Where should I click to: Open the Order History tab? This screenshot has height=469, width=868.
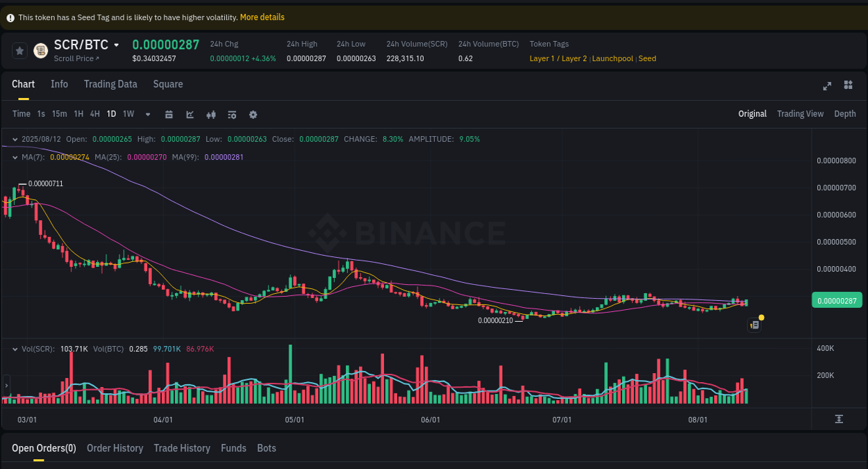click(115, 448)
